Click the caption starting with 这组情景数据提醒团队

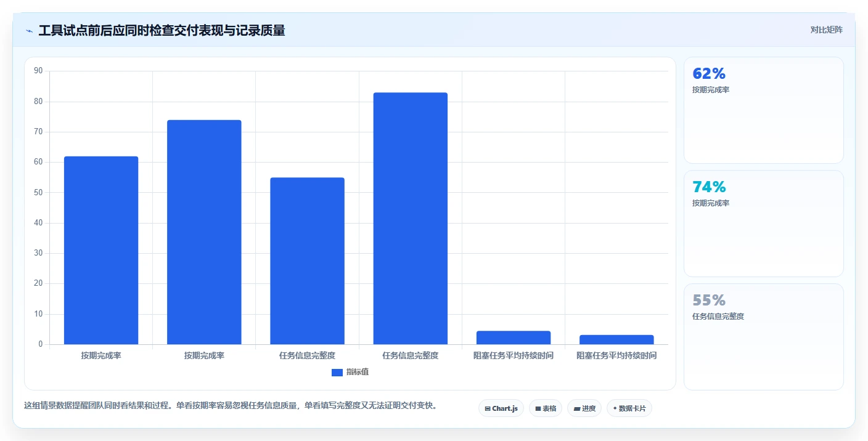click(x=231, y=405)
